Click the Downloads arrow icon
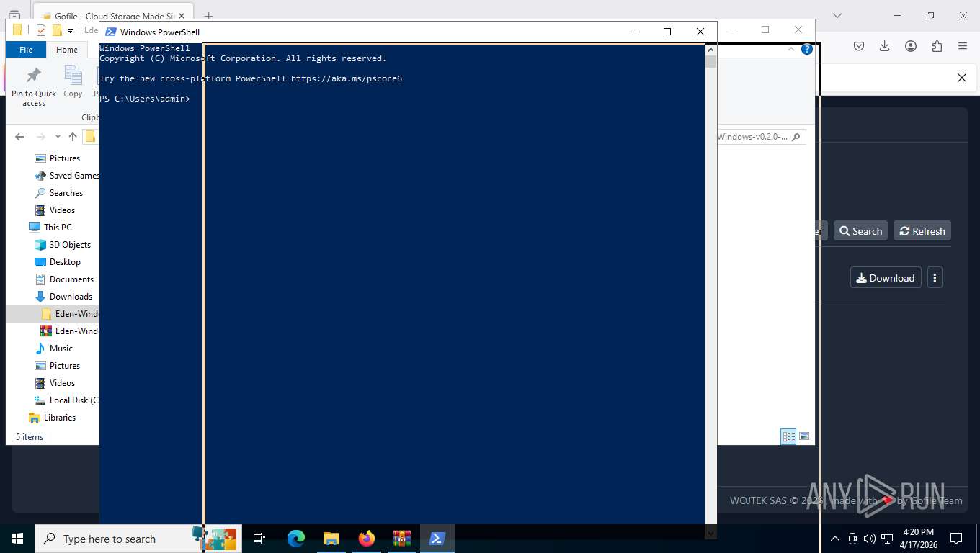The image size is (980, 553). (x=40, y=297)
